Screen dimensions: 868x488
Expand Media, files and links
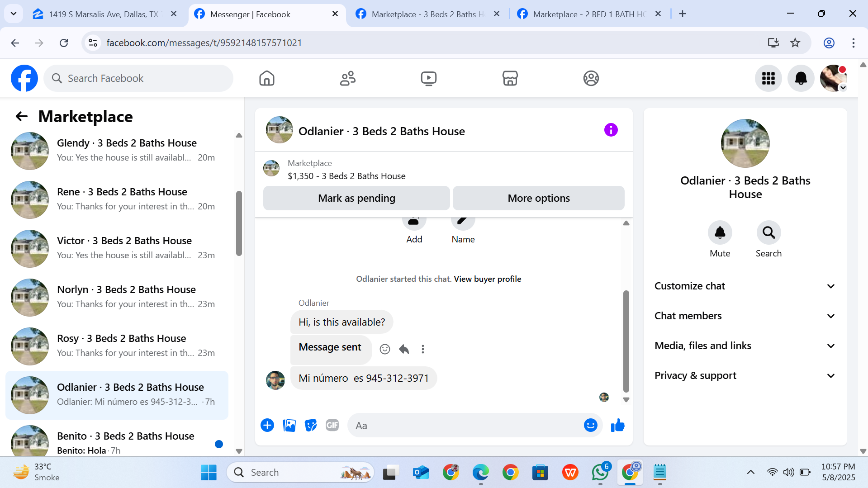745,346
